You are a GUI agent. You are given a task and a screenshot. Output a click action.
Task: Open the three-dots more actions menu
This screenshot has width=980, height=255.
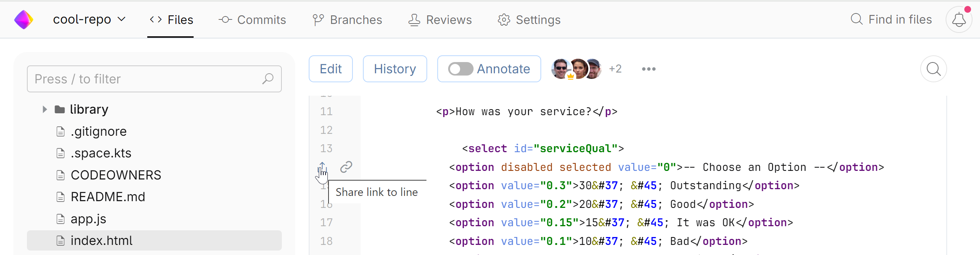coord(648,69)
